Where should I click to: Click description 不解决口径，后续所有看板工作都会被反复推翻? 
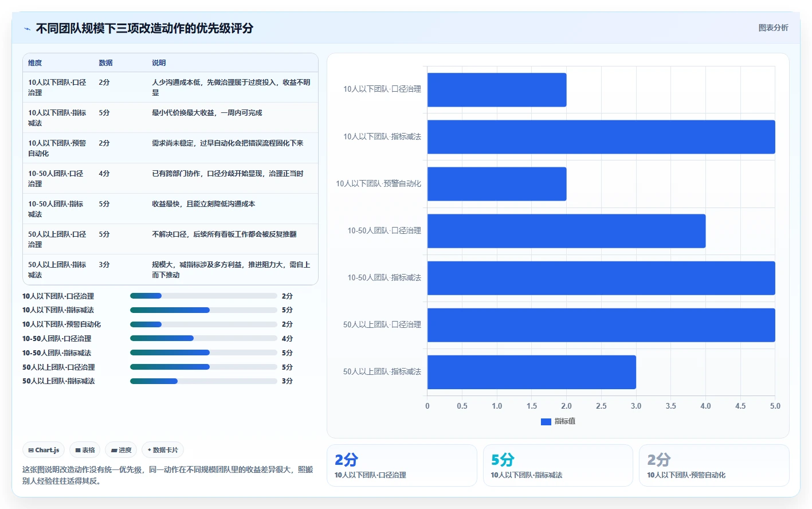(x=224, y=234)
